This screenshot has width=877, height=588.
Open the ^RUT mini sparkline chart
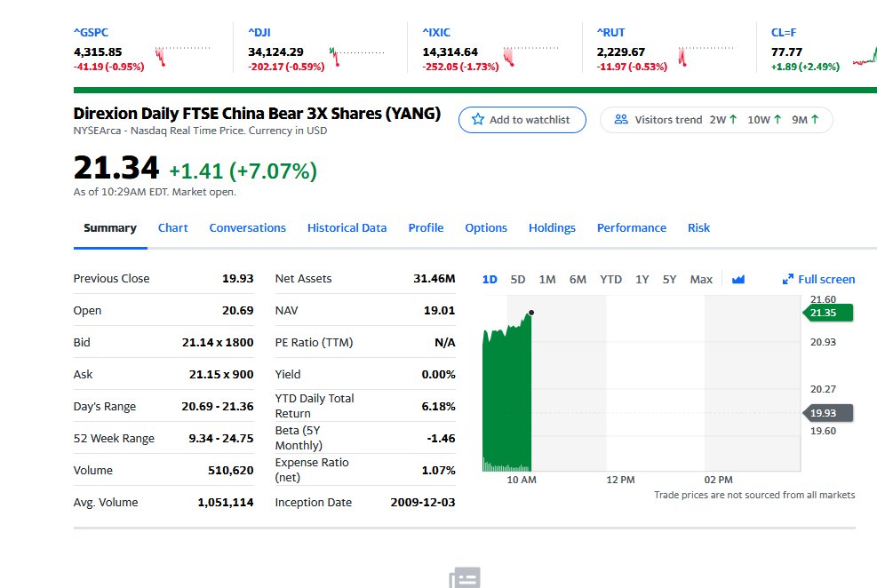[x=706, y=57]
